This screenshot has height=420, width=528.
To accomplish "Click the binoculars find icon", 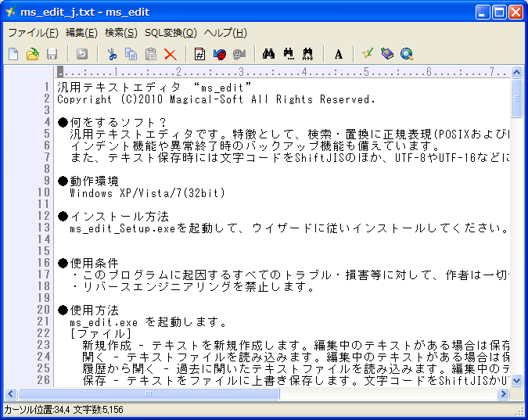I will pos(268,54).
